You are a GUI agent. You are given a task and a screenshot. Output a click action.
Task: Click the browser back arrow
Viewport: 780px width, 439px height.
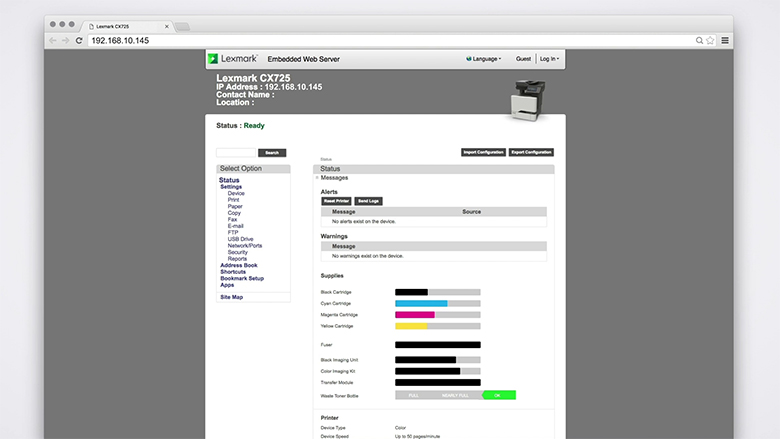point(52,40)
